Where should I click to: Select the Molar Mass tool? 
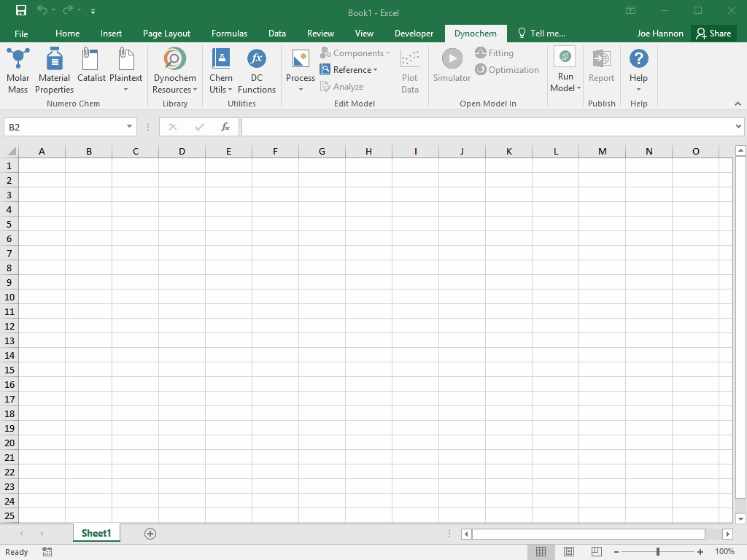pos(18,69)
